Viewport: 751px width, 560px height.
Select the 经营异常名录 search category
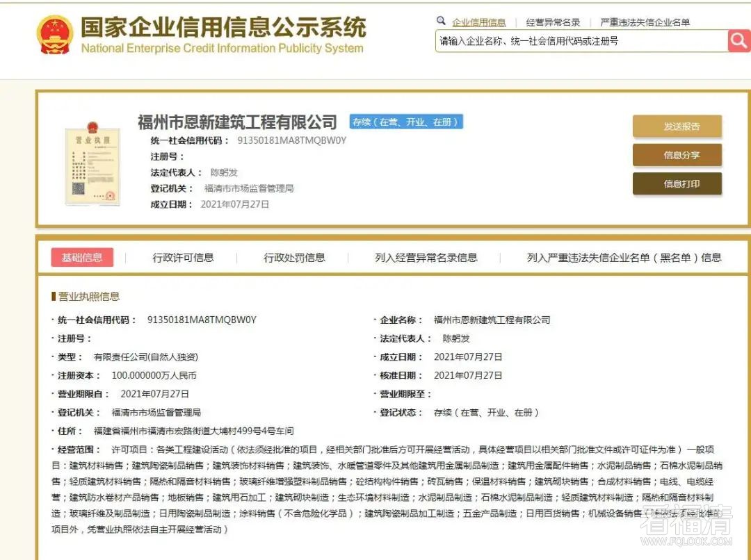coord(553,22)
